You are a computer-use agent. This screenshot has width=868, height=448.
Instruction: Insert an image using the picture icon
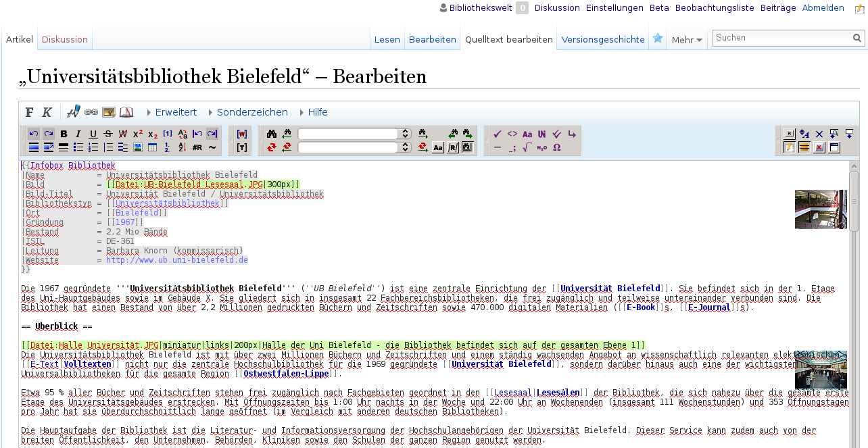138,147
